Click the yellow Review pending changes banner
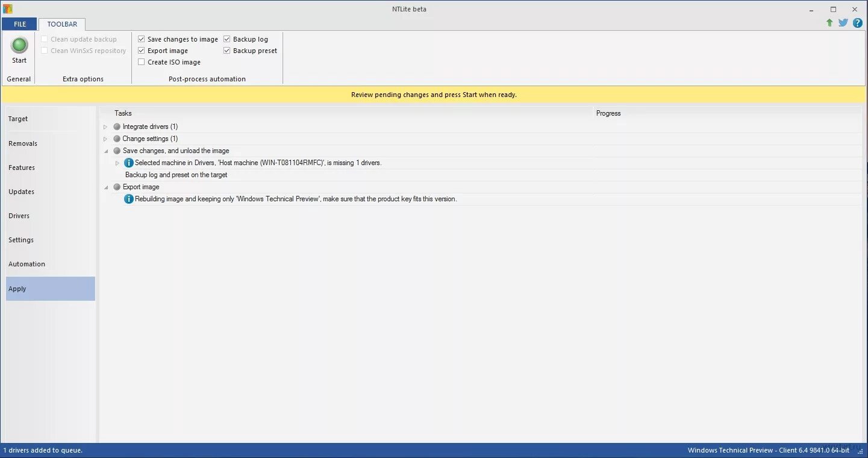Image resolution: width=868 pixels, height=458 pixels. pyautogui.click(x=434, y=95)
